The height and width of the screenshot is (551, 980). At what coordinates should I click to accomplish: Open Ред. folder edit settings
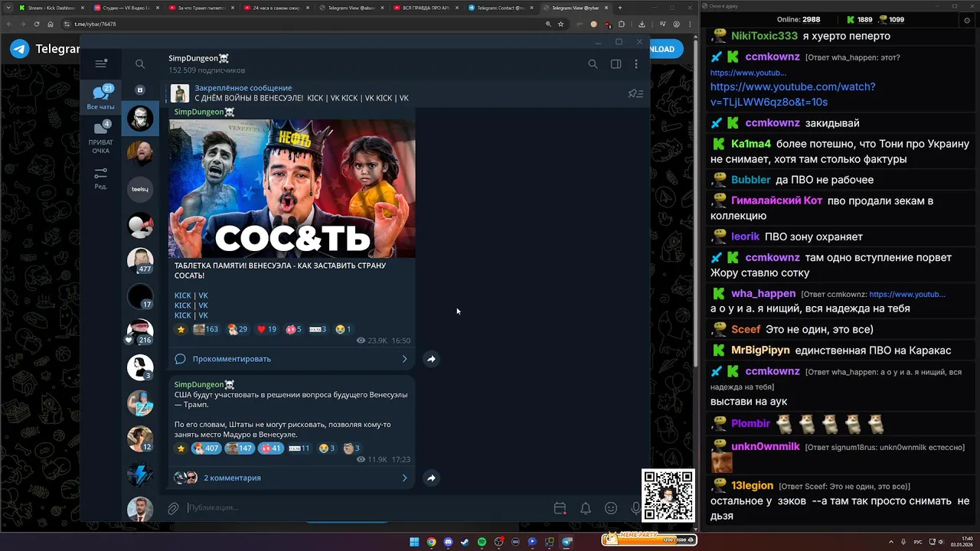(100, 178)
